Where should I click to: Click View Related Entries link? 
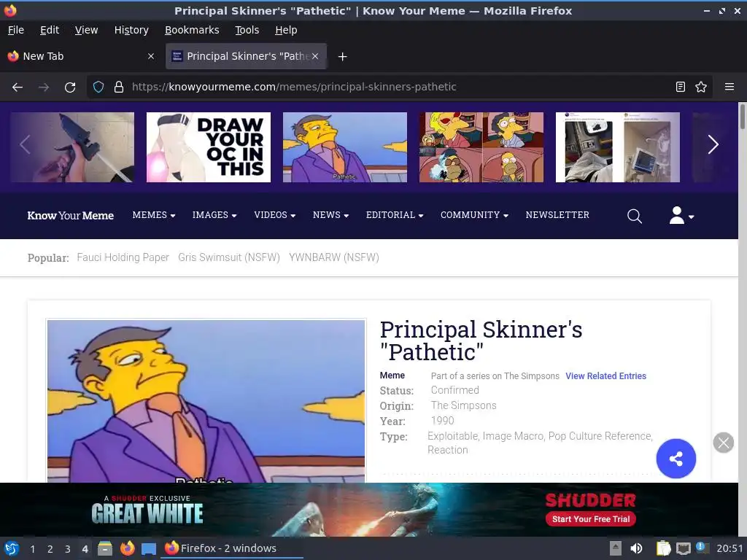pyautogui.click(x=605, y=376)
